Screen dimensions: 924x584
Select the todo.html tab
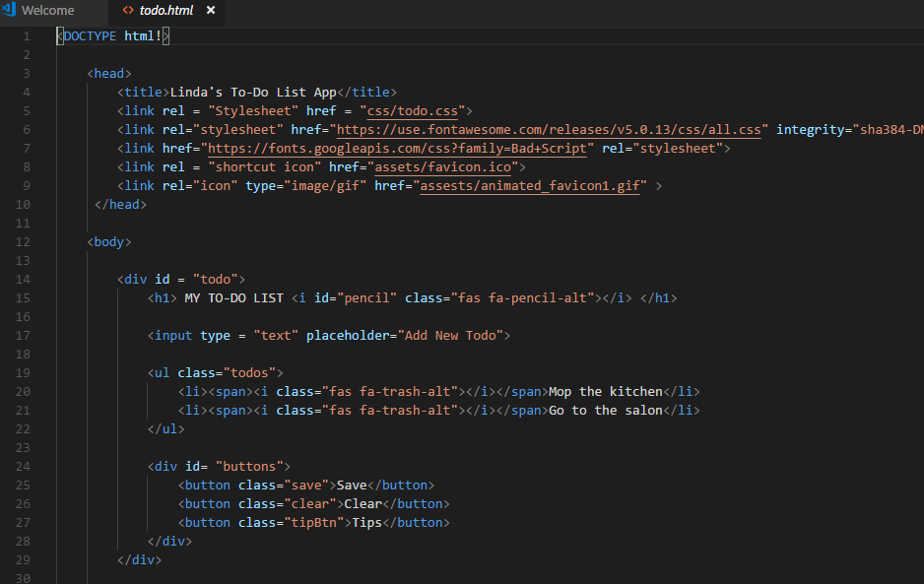(166, 11)
